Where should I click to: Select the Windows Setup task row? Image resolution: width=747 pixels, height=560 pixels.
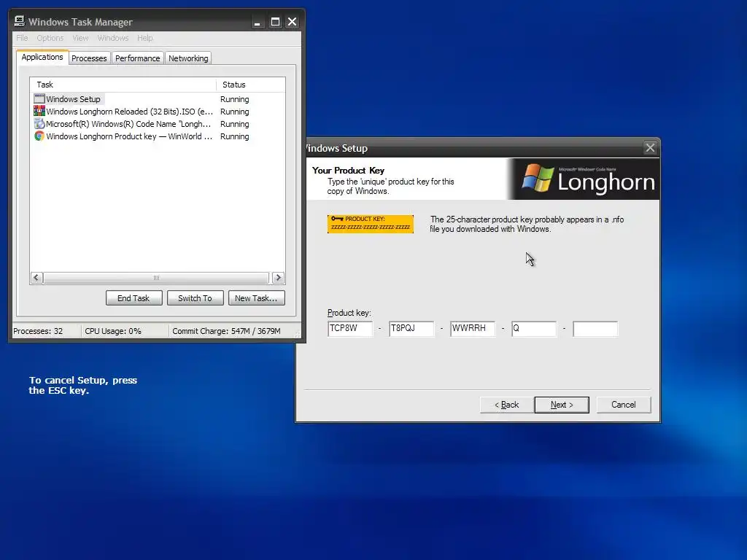[158, 99]
